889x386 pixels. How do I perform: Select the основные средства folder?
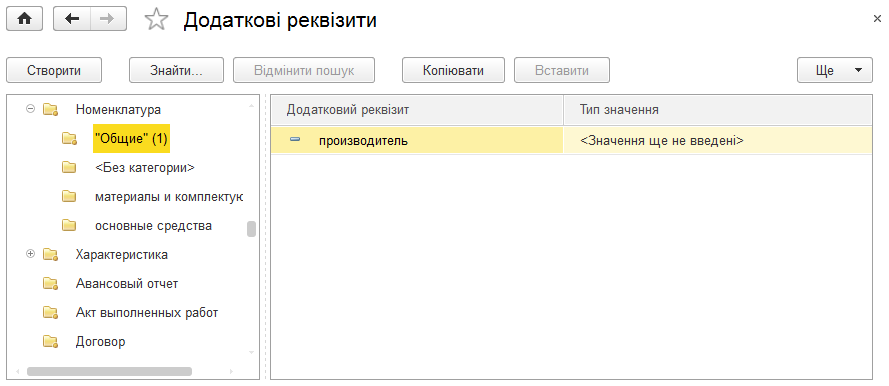click(153, 226)
